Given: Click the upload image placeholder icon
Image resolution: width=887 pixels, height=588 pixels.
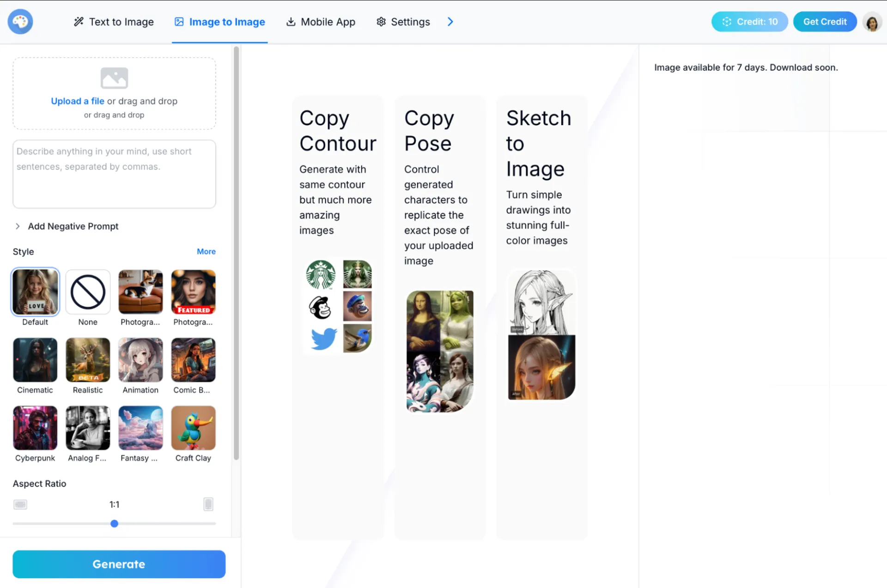Looking at the screenshot, I should [114, 78].
